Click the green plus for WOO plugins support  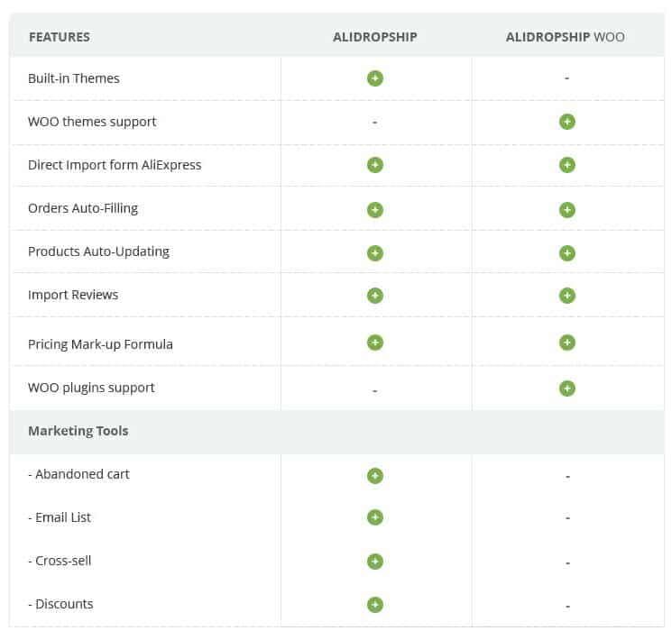[x=567, y=389]
